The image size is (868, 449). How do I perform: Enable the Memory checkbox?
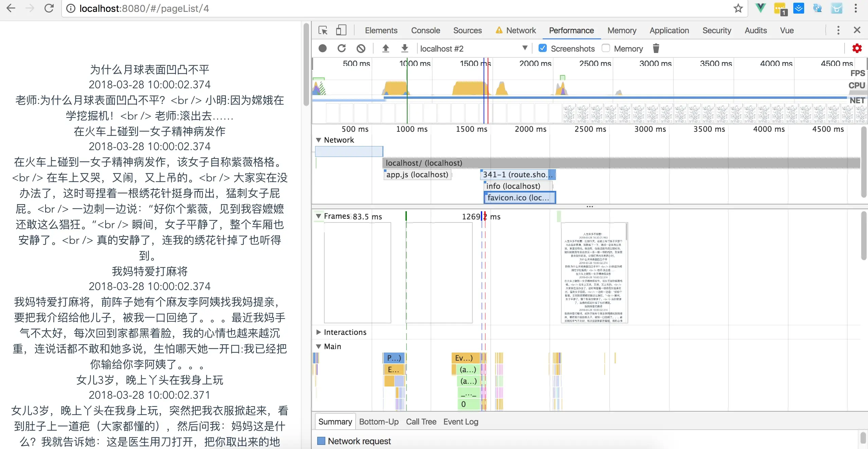click(606, 48)
